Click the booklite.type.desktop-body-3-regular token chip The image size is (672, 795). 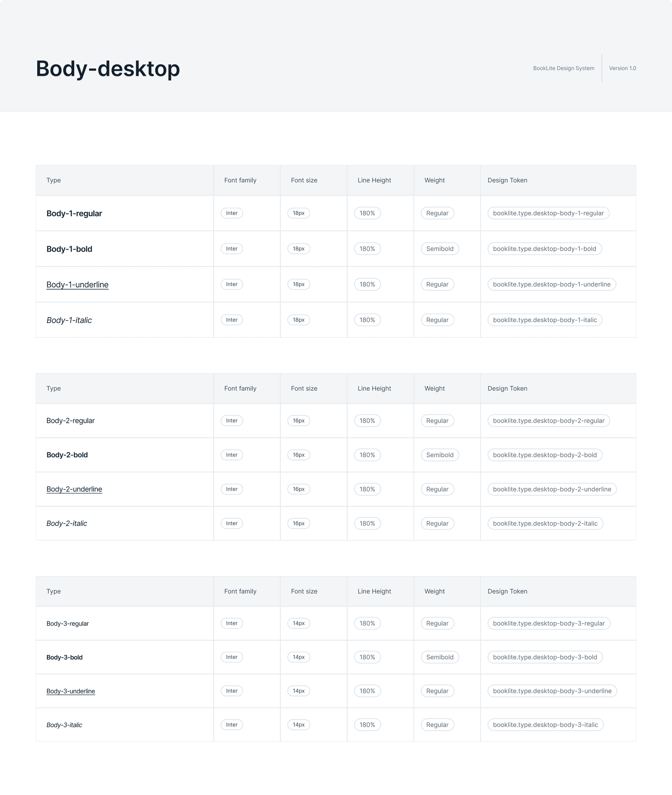click(x=549, y=623)
